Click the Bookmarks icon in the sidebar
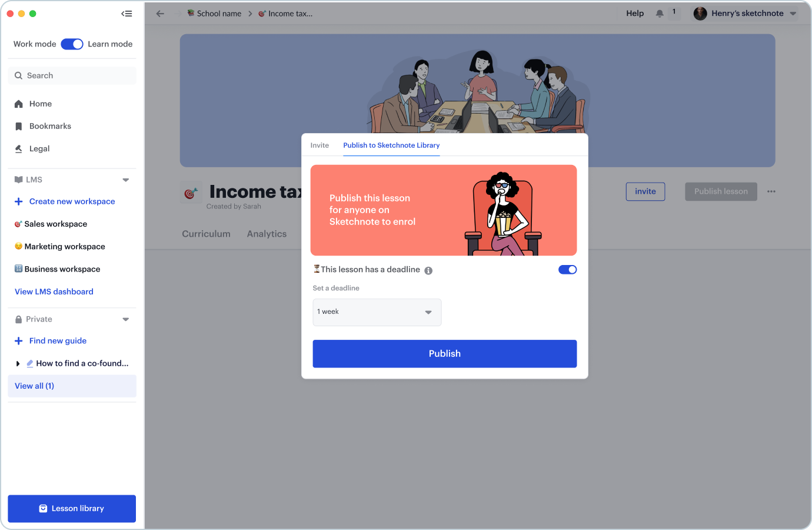 (x=18, y=127)
